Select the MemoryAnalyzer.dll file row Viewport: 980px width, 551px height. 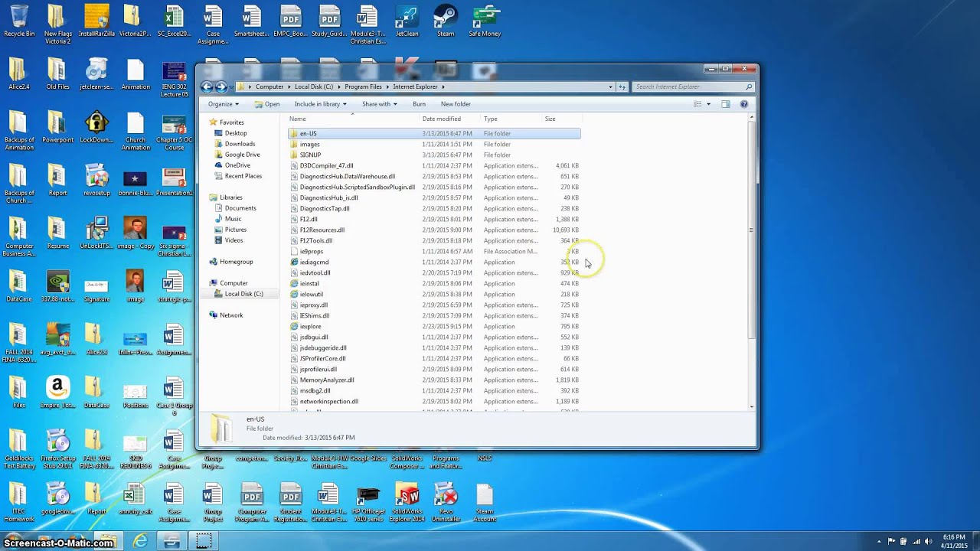tap(434, 380)
